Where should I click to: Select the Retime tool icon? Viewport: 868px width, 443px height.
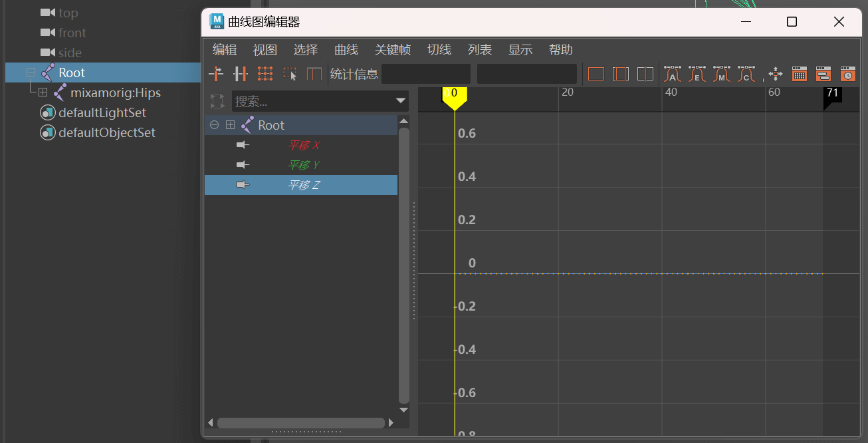pos(314,74)
